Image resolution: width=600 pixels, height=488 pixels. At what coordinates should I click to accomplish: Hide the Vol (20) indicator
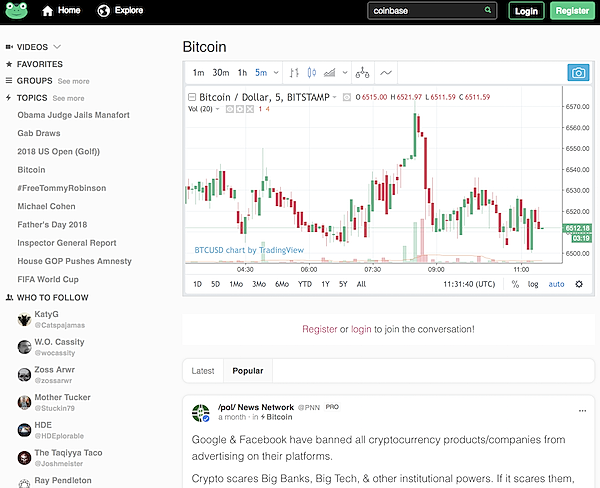point(230,109)
